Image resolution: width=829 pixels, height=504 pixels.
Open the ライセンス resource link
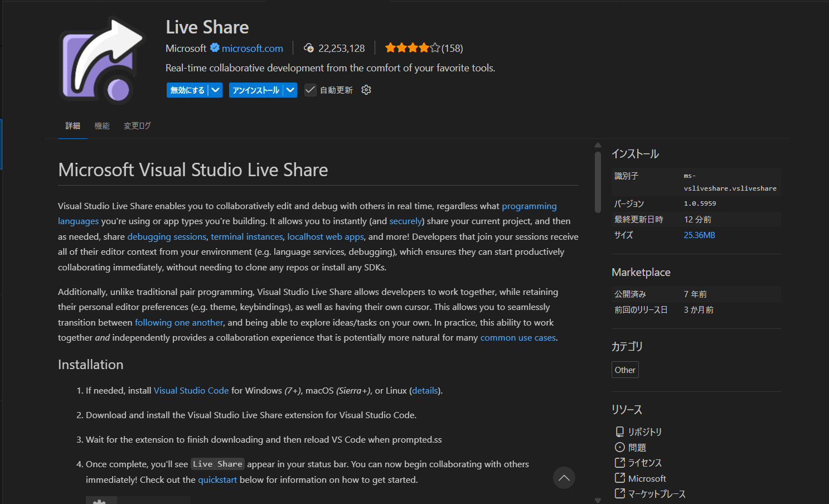click(645, 463)
